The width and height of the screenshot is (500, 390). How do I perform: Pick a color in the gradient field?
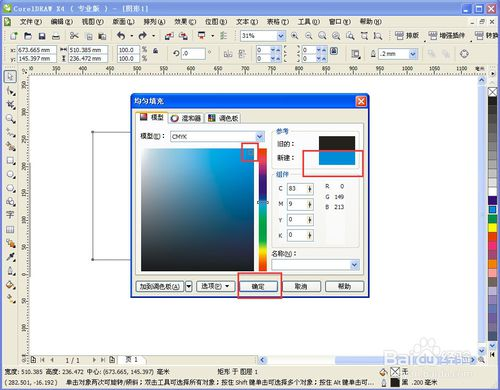pos(197,210)
